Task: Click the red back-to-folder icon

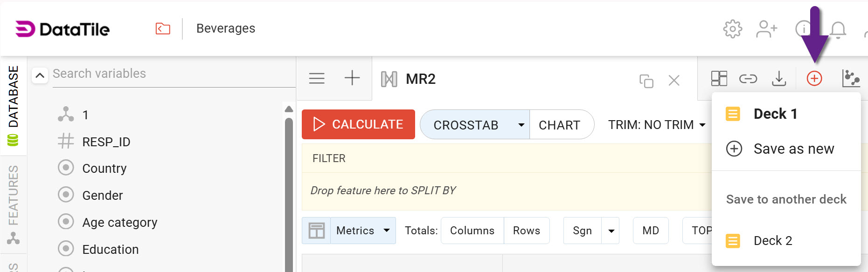Action: coord(163,29)
